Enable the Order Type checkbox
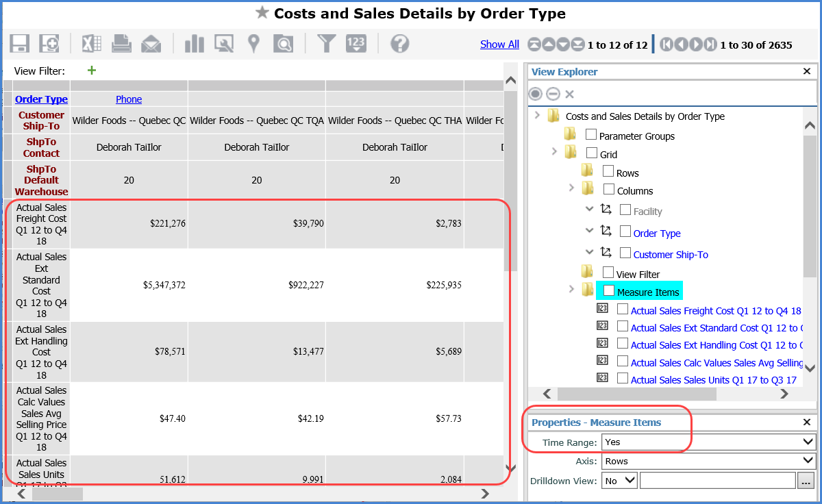This screenshot has width=822, height=504. click(625, 232)
